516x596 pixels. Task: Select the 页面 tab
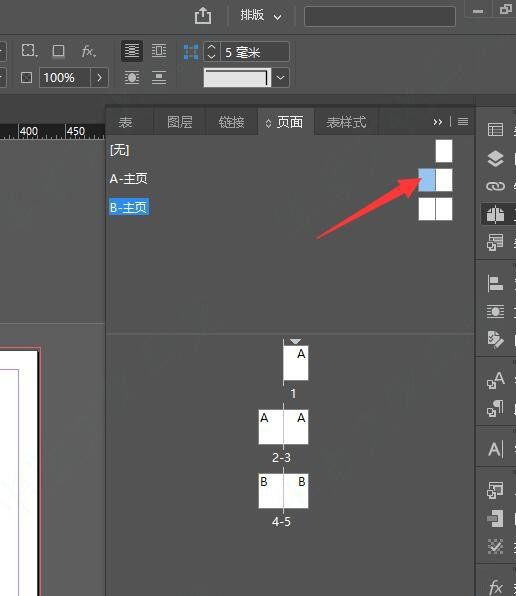click(x=286, y=122)
